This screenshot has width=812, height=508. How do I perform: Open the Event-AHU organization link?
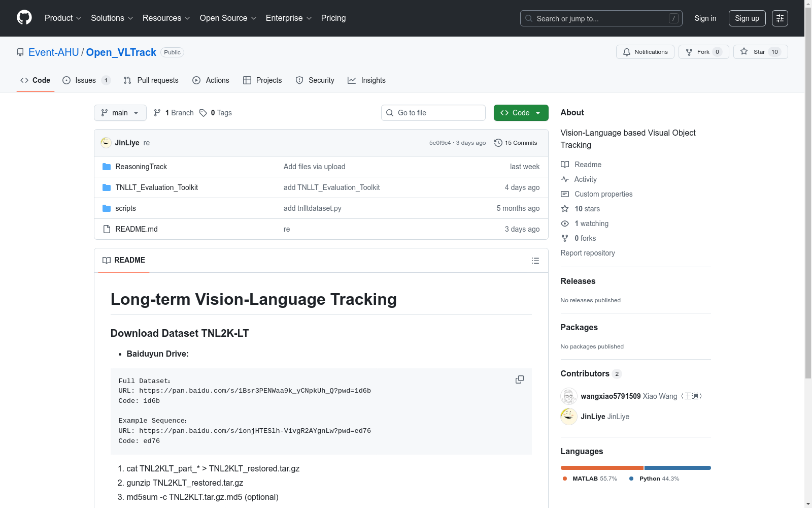(x=54, y=52)
